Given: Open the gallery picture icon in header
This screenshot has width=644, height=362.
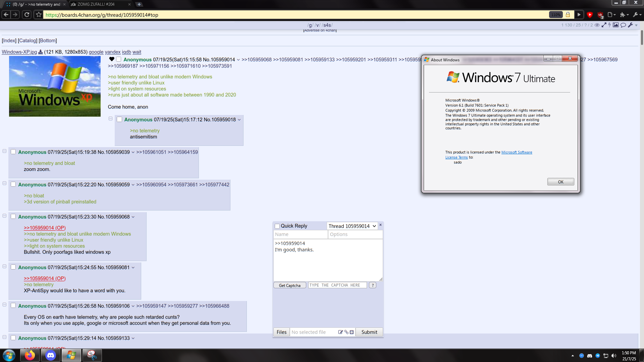Looking at the screenshot, I should pos(616,25).
